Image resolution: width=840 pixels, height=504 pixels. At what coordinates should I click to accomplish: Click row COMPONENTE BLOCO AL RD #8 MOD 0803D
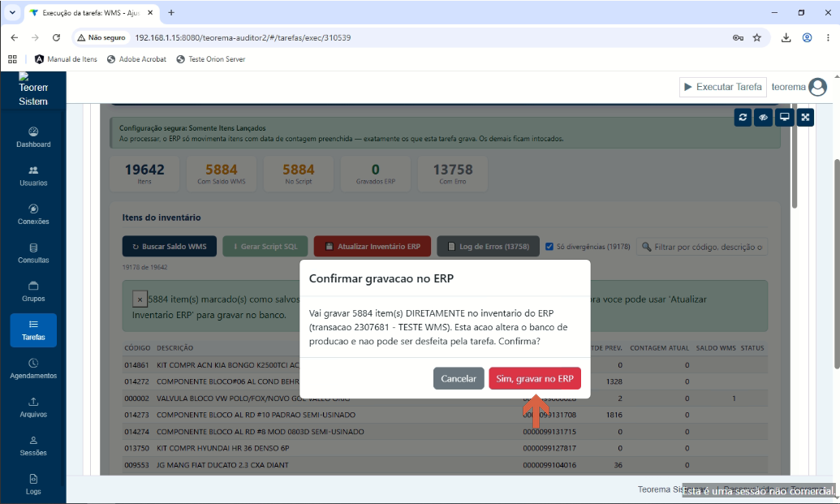[x=446, y=431]
